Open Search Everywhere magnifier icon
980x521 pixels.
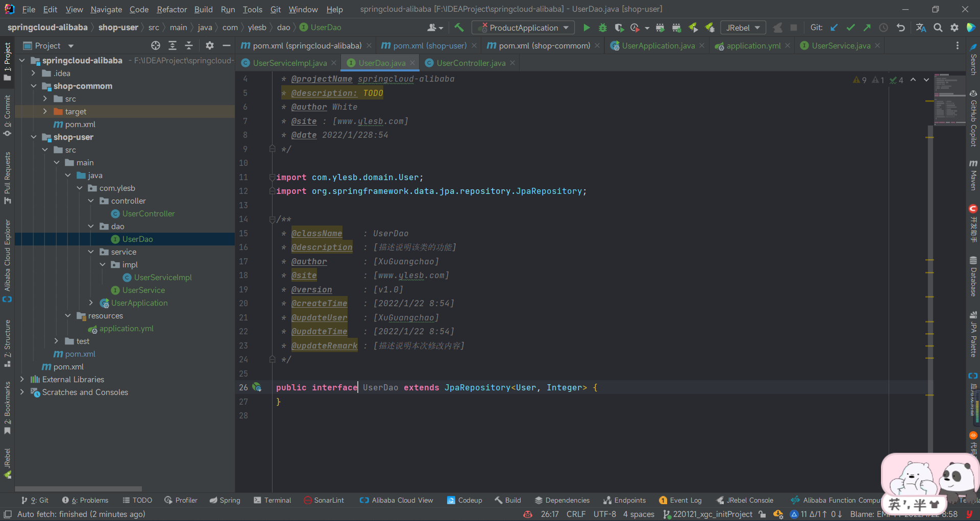(x=938, y=28)
